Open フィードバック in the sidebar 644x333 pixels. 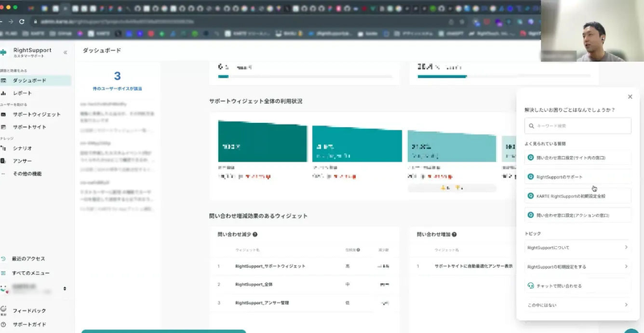tap(29, 310)
